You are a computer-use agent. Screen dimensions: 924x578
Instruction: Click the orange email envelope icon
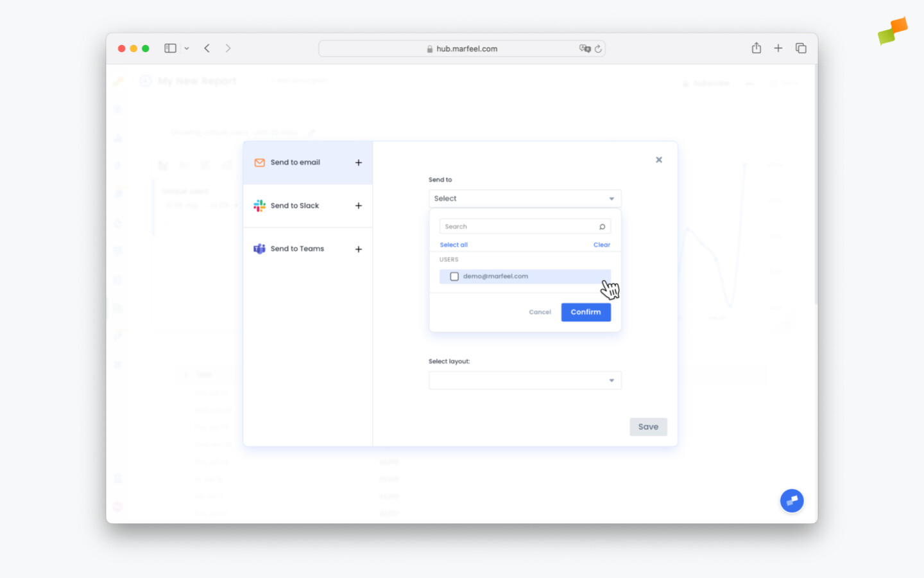coord(259,162)
